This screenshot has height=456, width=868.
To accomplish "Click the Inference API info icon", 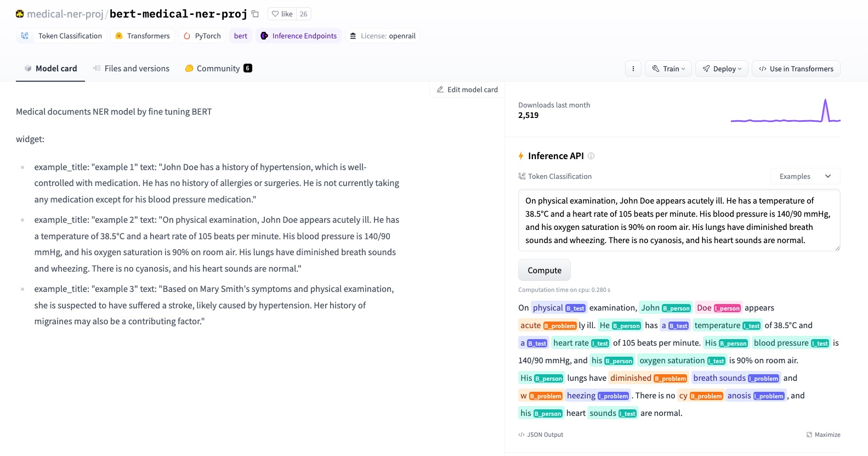I will point(591,156).
